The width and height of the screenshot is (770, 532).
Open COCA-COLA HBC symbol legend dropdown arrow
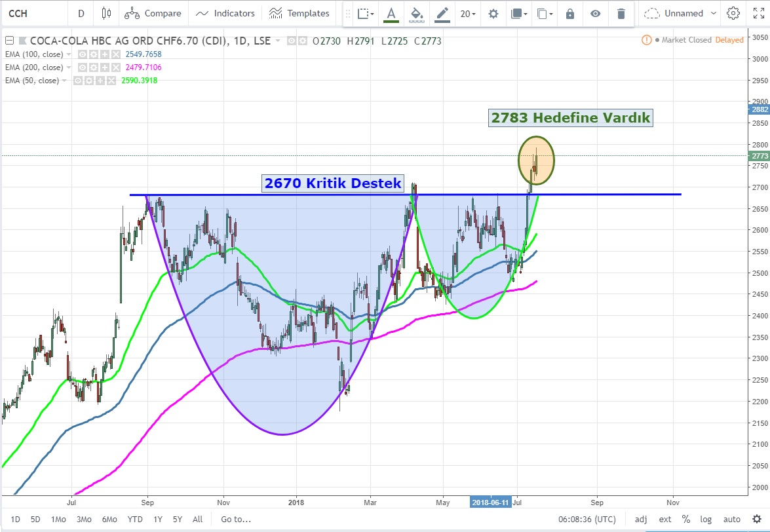(278, 41)
